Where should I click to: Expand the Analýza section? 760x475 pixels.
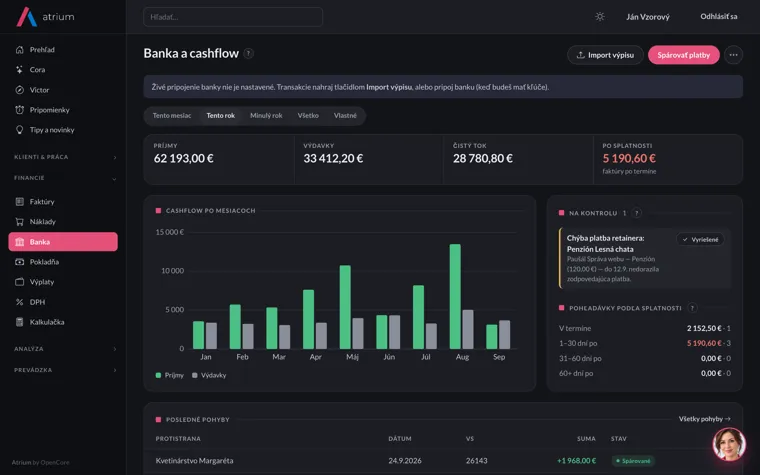coord(65,349)
